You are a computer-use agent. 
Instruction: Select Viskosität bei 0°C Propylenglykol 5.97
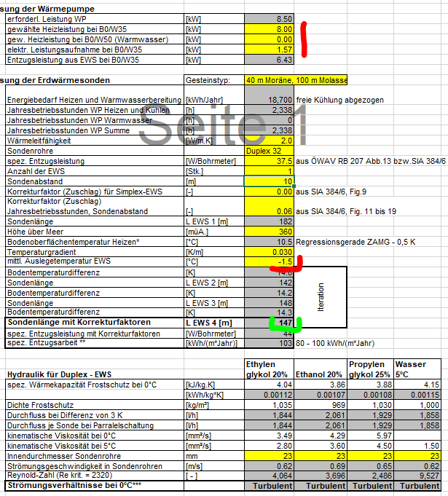click(371, 436)
